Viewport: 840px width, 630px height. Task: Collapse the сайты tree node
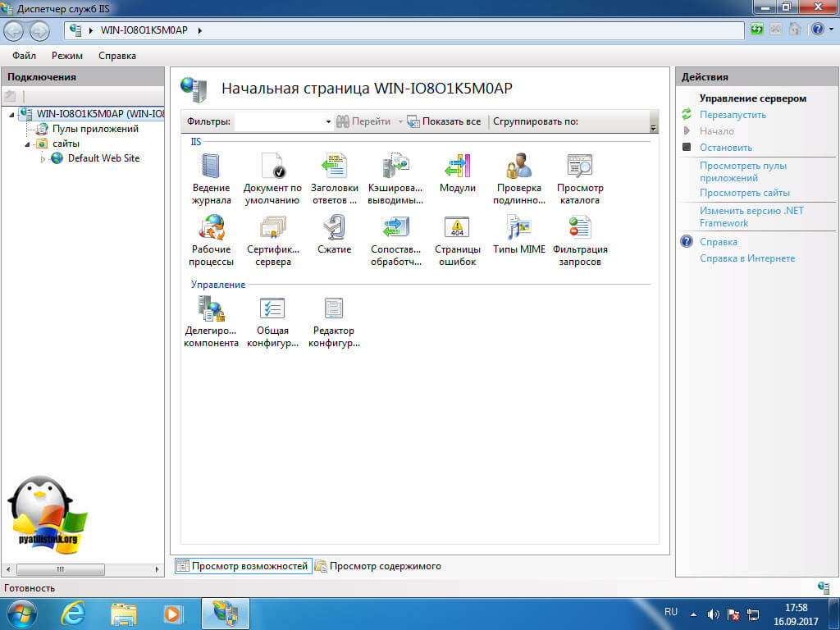27,144
